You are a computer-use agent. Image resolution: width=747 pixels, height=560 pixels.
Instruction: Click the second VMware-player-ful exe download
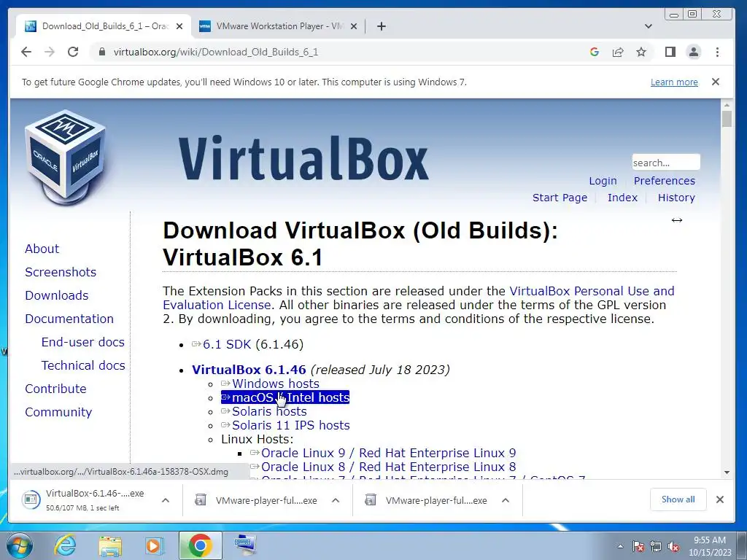[x=427, y=500]
